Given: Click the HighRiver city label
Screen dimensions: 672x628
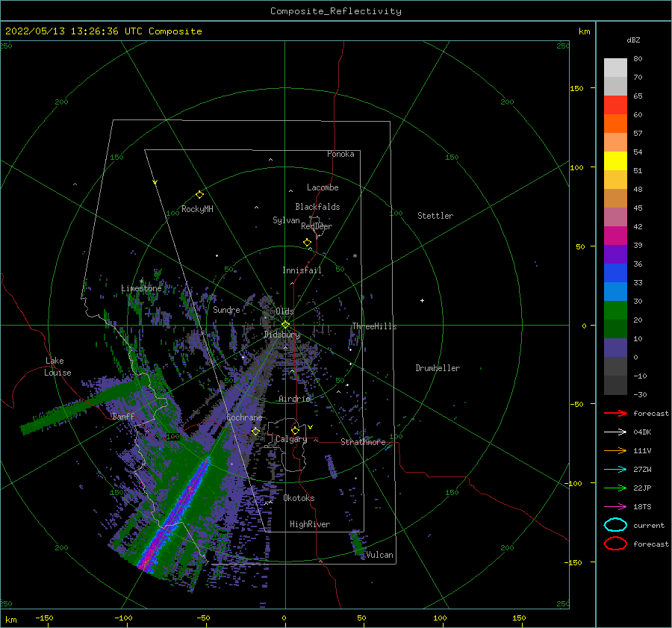Looking at the screenshot, I should [310, 524].
